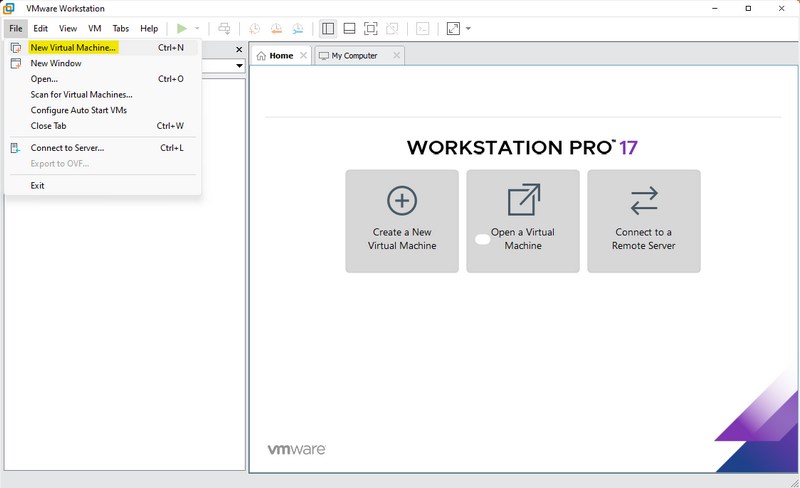
Task: Switch to the My Computer tab
Action: (354, 56)
